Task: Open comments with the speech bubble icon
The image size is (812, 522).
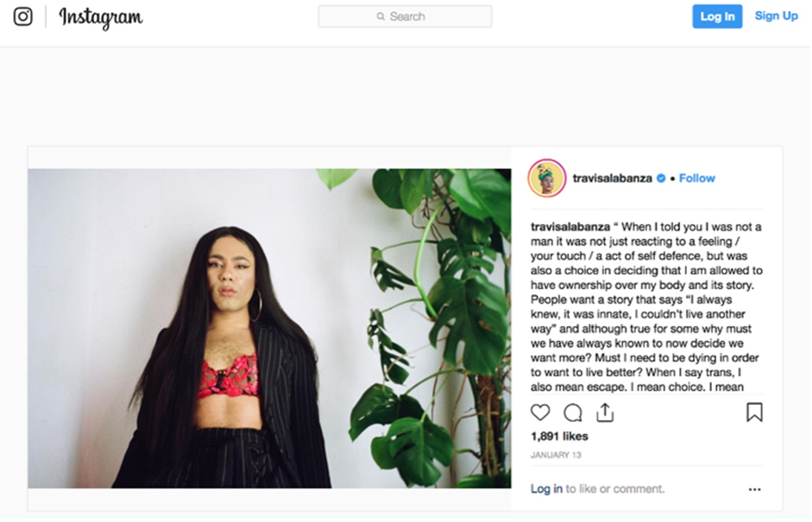Action: coord(573,412)
